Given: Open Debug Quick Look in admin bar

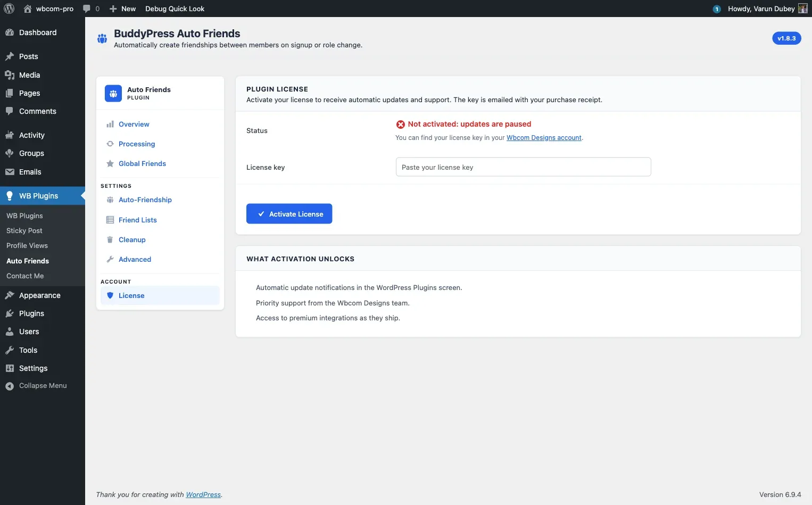Looking at the screenshot, I should [x=175, y=9].
